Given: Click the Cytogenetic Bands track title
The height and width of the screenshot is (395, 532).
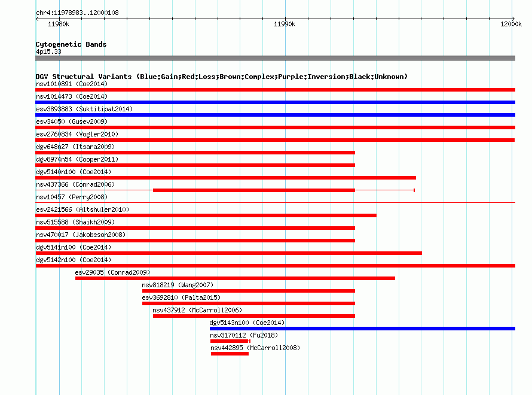Looking at the screenshot, I should [x=71, y=44].
